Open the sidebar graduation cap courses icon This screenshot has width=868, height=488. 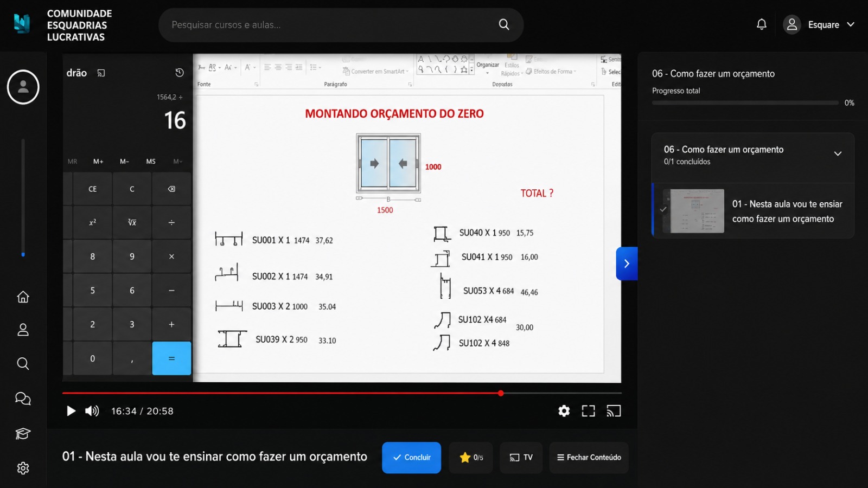[23, 433]
